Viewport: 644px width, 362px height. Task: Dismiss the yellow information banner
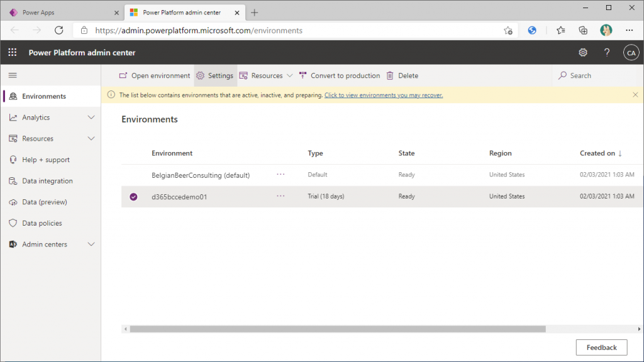point(635,95)
